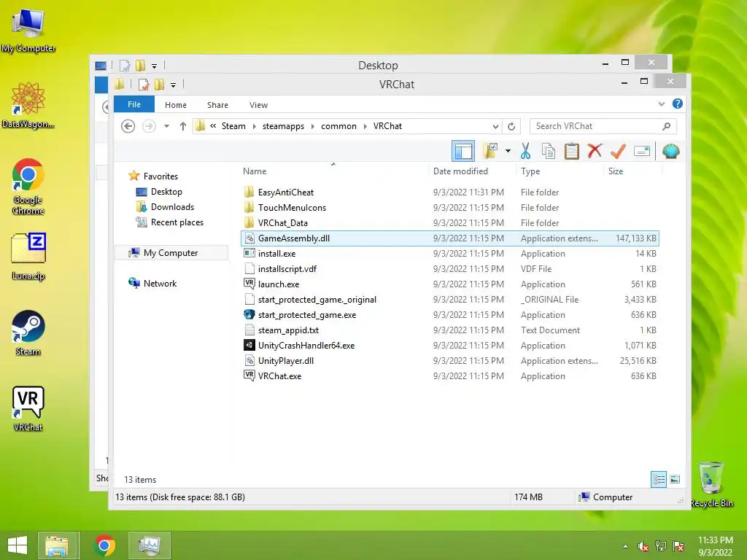Viewport: 747px width, 560px height.
Task: Open the Home ribbon tab
Action: (175, 105)
